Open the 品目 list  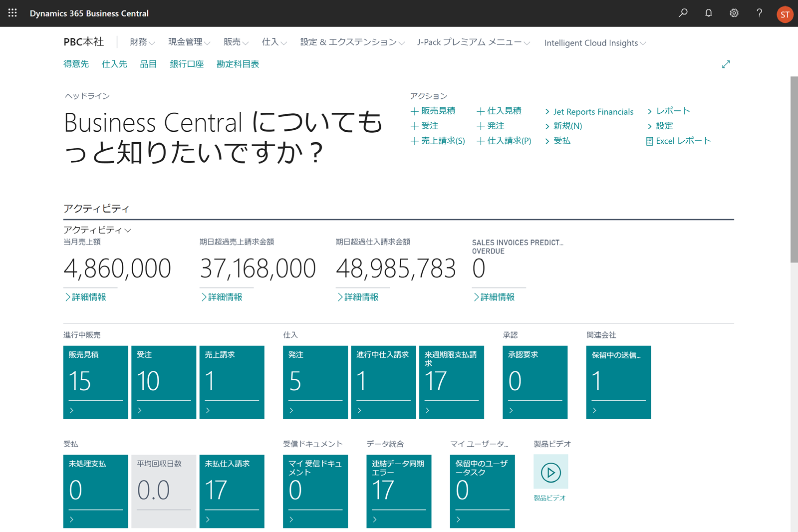[148, 64]
